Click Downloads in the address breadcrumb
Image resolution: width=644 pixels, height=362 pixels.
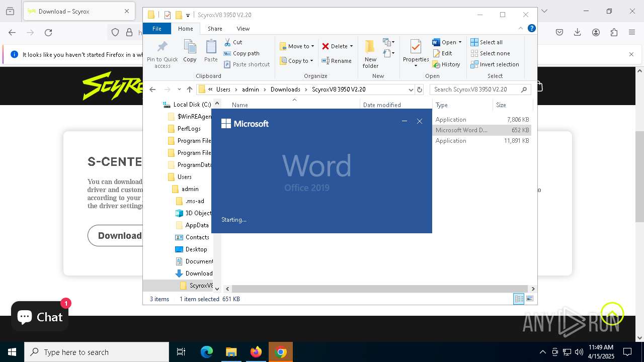pos(285,89)
